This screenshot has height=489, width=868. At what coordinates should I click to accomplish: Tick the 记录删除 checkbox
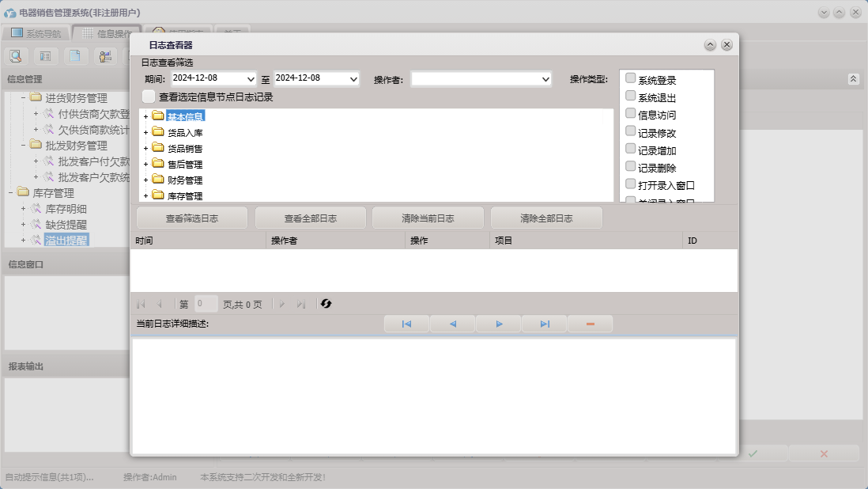point(630,166)
